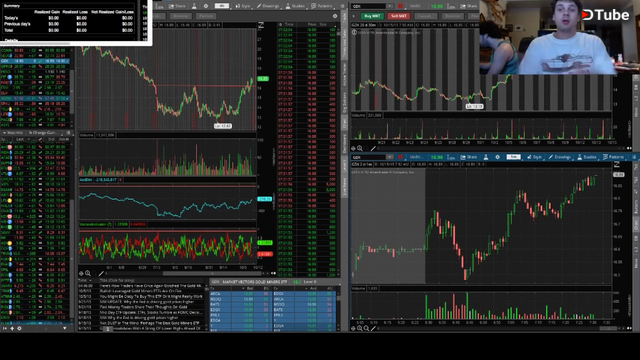Click Level II label in quote header

coord(310,282)
